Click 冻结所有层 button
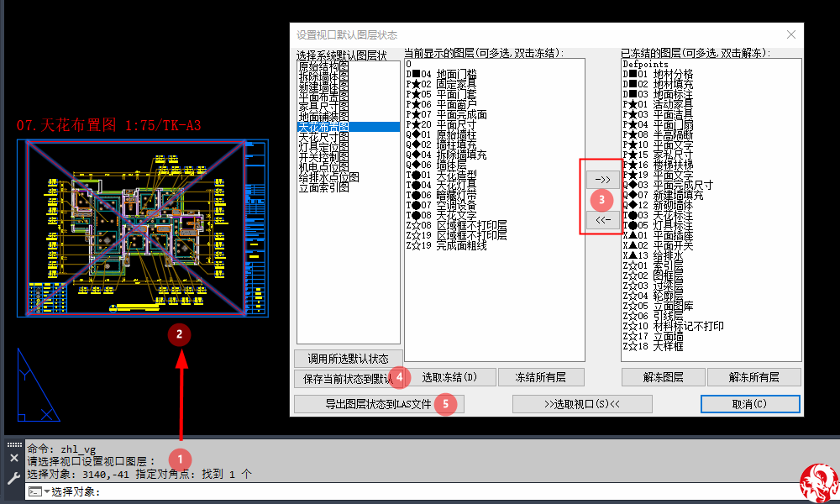This screenshot has width=840, height=504. pyautogui.click(x=541, y=377)
